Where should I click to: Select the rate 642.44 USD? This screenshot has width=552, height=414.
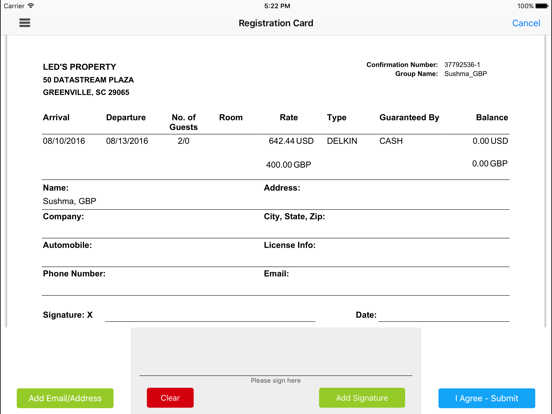pos(291,141)
